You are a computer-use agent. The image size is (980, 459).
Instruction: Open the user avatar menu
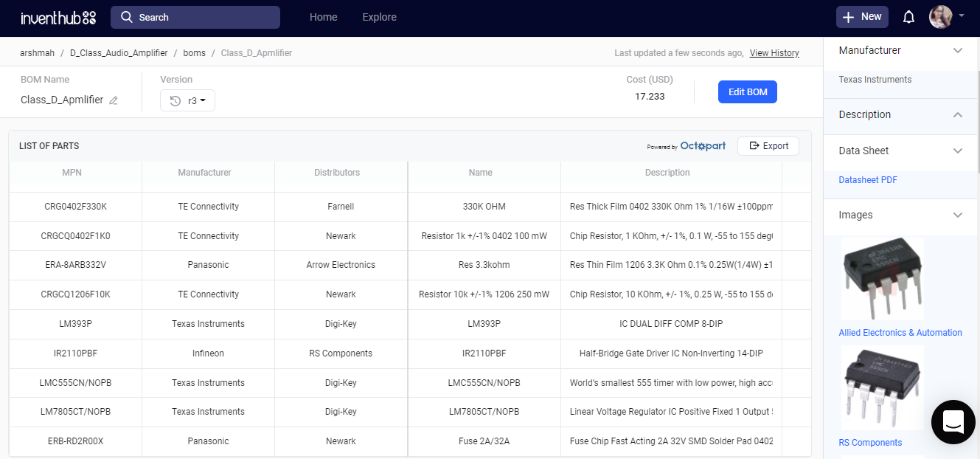pos(940,17)
